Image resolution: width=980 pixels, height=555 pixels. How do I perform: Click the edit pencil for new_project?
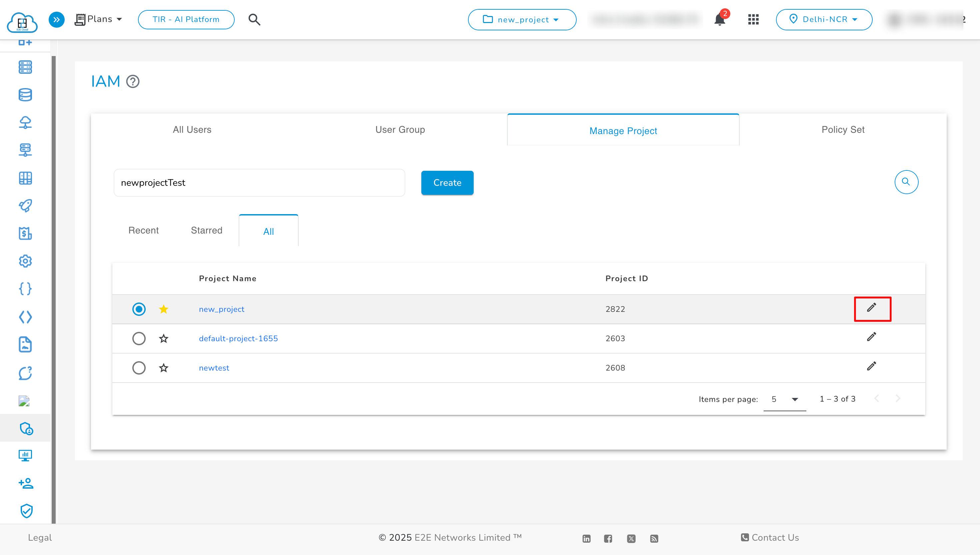pyautogui.click(x=871, y=308)
